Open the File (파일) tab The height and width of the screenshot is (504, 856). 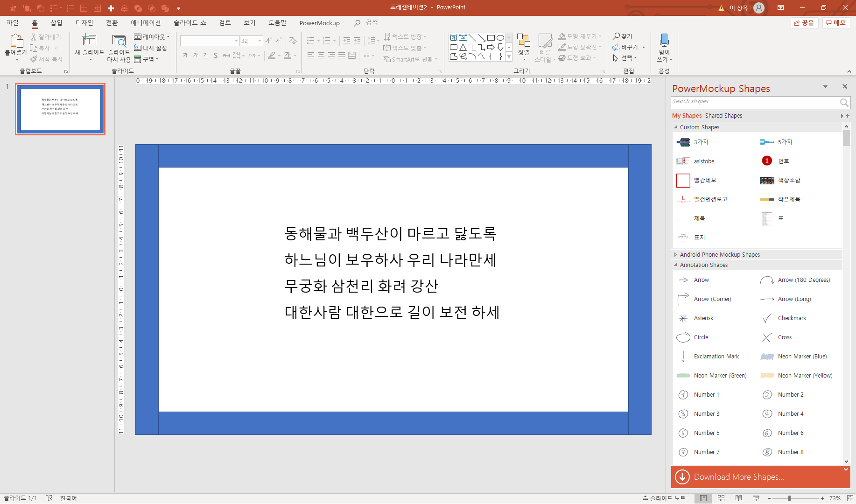tap(13, 22)
